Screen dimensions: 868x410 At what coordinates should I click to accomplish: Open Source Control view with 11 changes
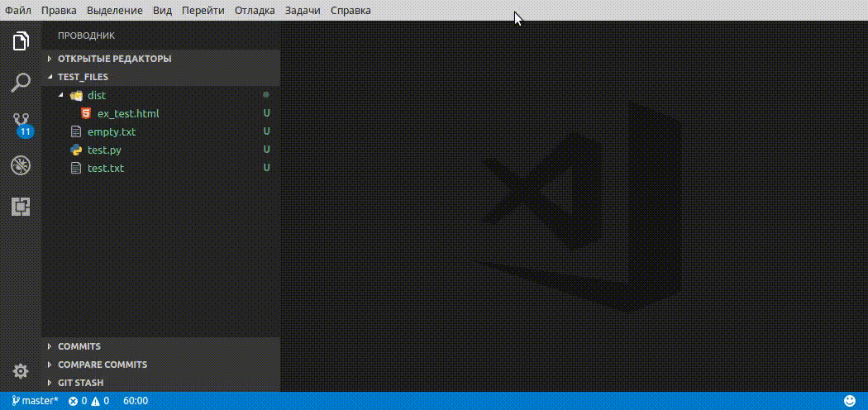tap(22, 126)
